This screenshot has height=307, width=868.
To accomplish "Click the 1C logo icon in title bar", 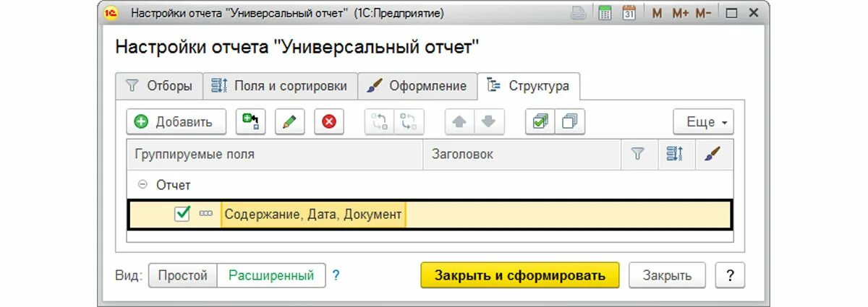I will [x=111, y=13].
